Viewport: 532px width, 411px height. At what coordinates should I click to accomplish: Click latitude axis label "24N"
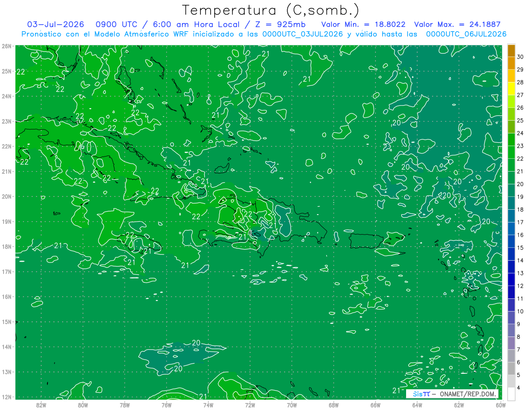click(x=7, y=96)
